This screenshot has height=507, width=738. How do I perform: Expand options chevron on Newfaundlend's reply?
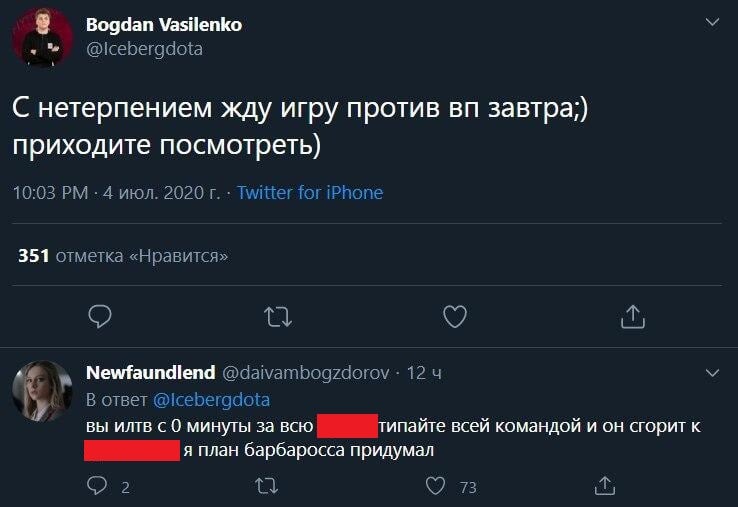pos(713,373)
